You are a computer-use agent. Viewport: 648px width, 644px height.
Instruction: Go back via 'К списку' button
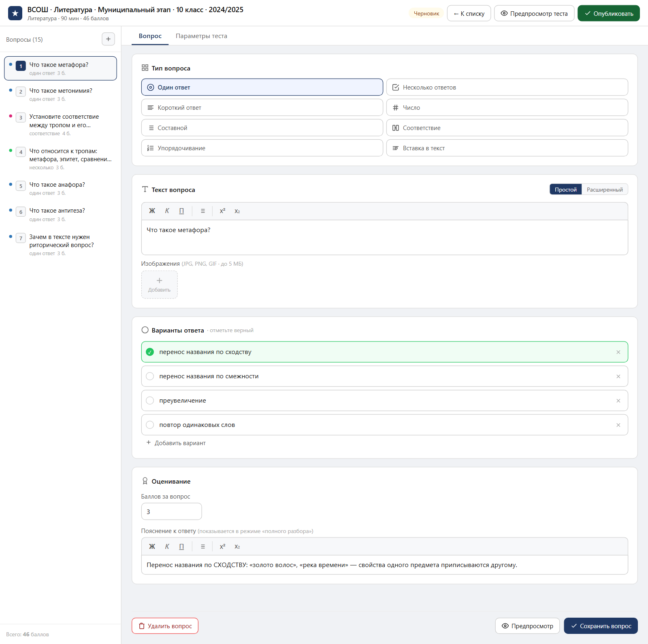[469, 13]
